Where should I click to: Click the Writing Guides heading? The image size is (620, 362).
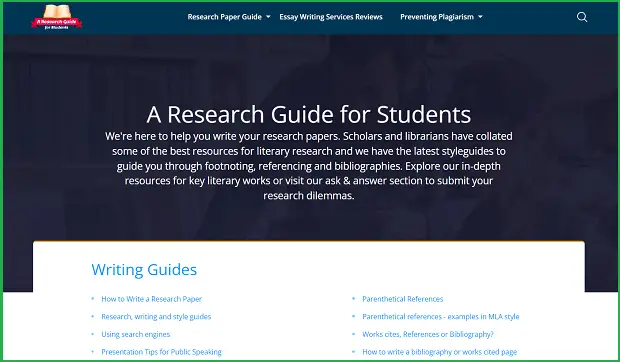click(144, 270)
